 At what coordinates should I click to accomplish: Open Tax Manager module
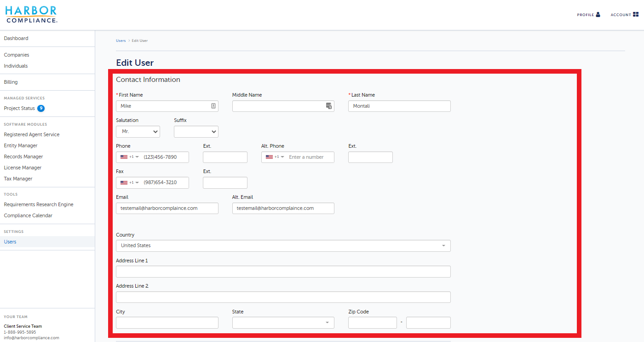18,179
